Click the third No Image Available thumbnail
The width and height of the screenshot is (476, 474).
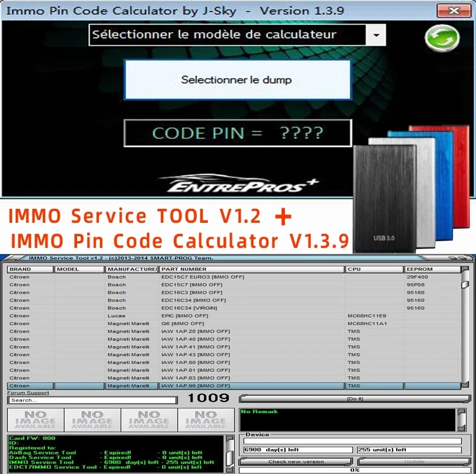coord(149,420)
